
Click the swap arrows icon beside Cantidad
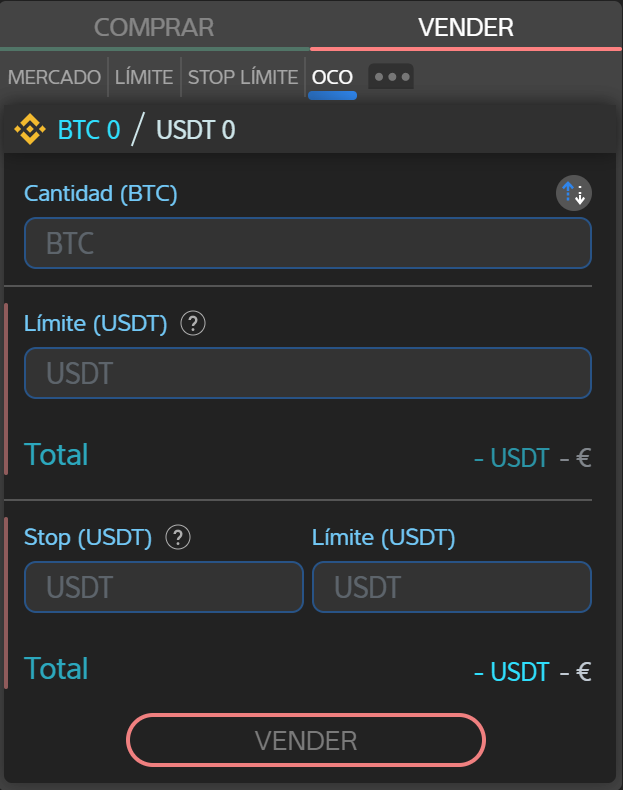click(574, 194)
